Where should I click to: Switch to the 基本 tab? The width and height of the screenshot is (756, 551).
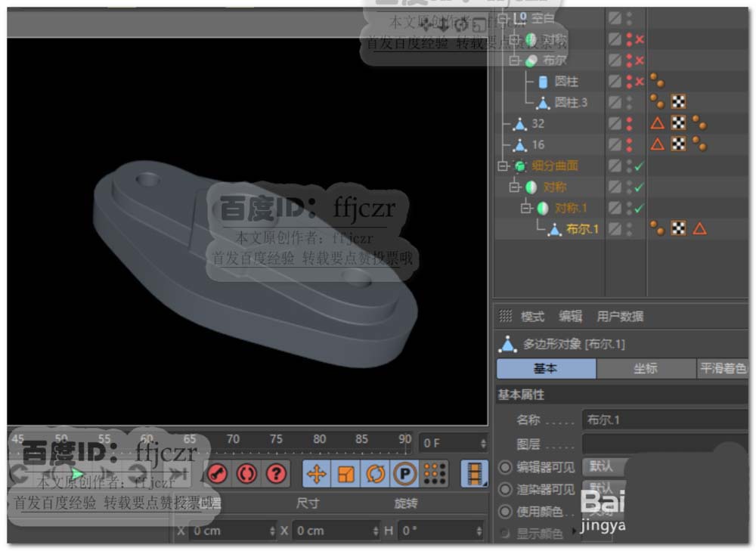click(547, 368)
